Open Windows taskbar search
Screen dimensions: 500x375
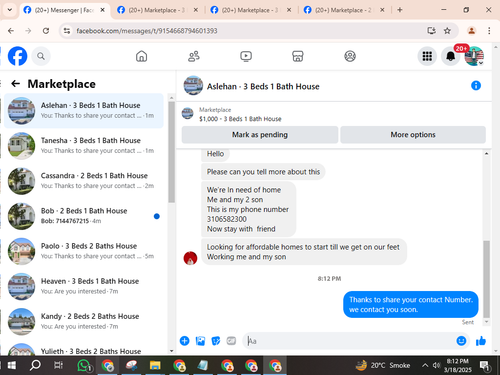(35, 366)
